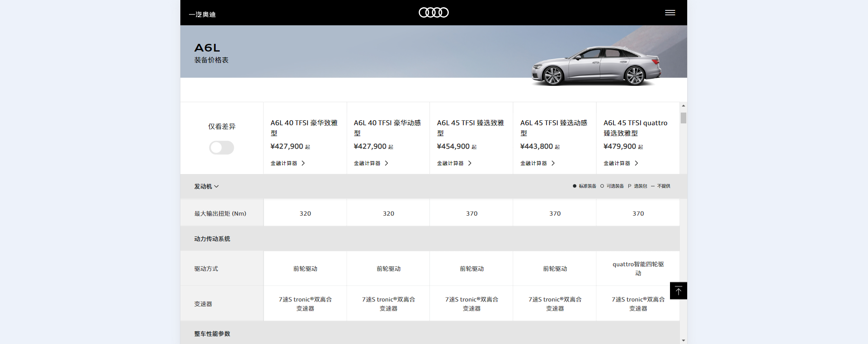Image resolution: width=868 pixels, height=344 pixels.
Task: Click the table scrollbar thumb
Action: pyautogui.click(x=683, y=118)
